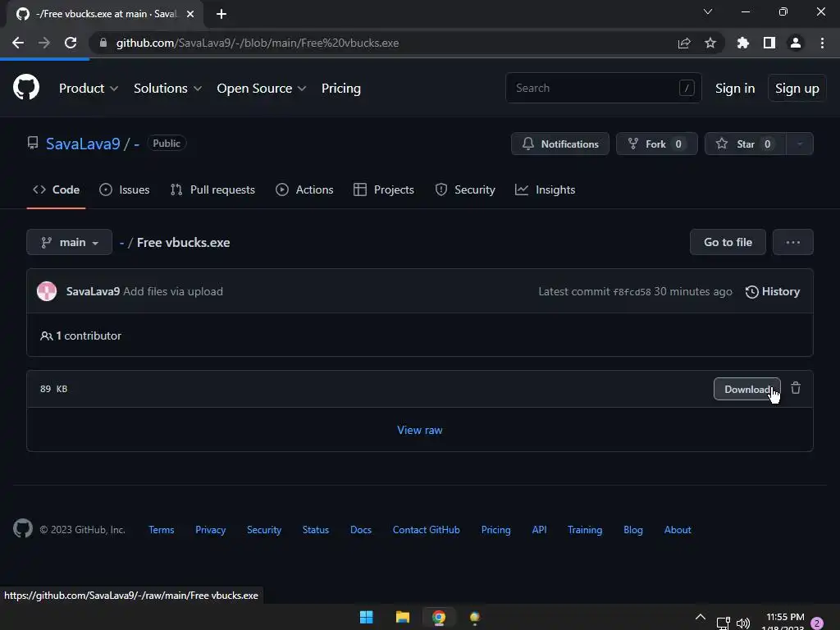Open the Blog footer link
Image resolution: width=840 pixels, height=630 pixels.
632,529
